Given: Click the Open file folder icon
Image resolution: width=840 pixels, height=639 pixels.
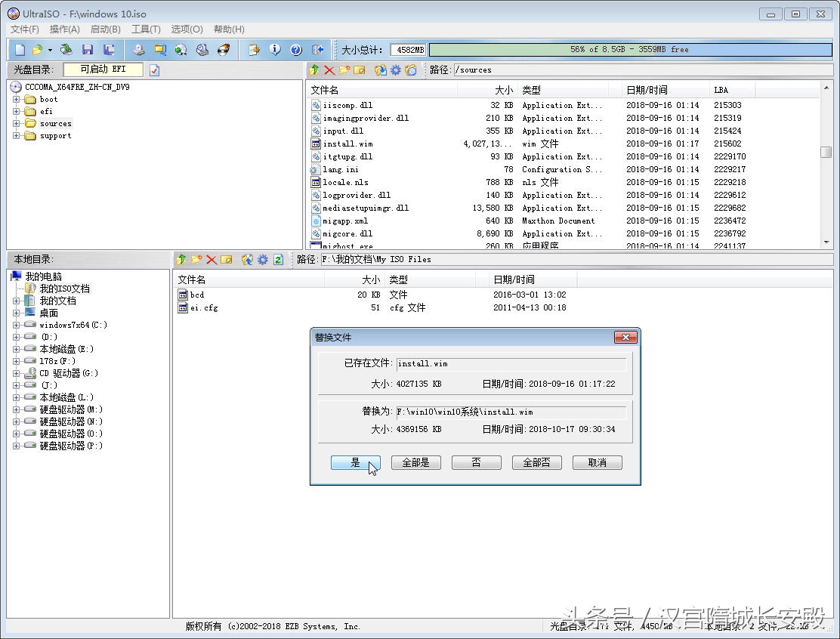Looking at the screenshot, I should click(37, 50).
